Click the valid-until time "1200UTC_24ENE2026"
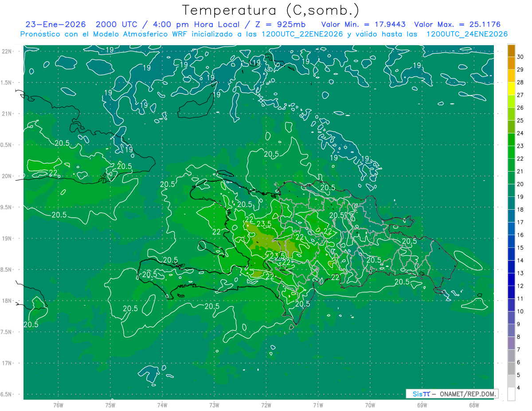 (x=467, y=34)
